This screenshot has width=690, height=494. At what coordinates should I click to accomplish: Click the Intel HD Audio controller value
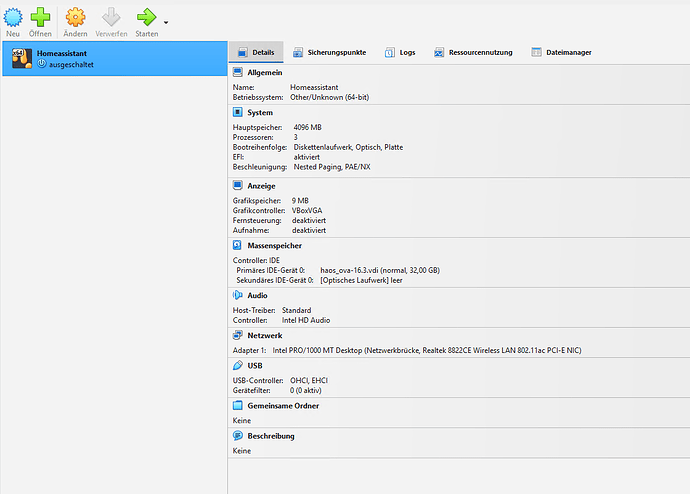pos(306,320)
